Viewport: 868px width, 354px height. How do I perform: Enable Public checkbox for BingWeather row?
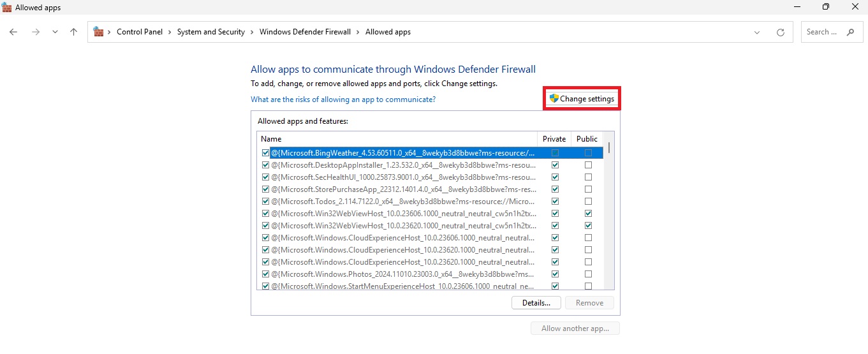coord(588,153)
